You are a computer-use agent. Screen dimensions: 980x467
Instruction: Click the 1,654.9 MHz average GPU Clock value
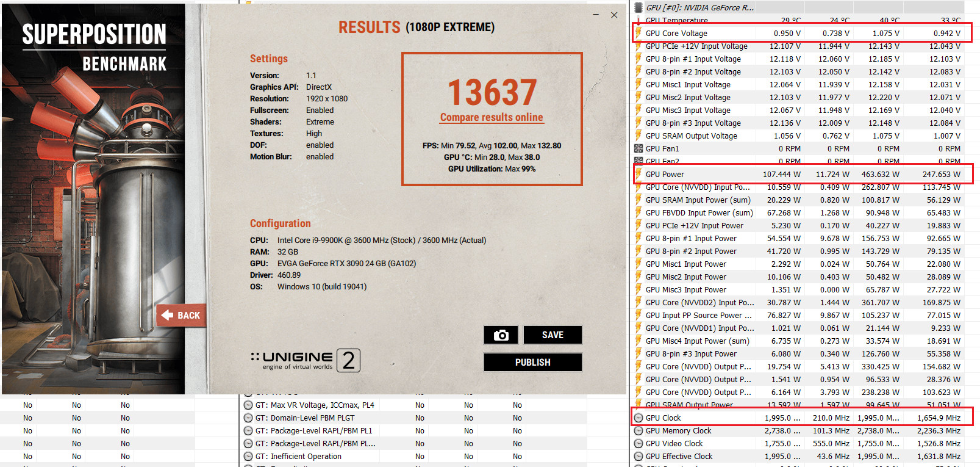pyautogui.click(x=939, y=418)
